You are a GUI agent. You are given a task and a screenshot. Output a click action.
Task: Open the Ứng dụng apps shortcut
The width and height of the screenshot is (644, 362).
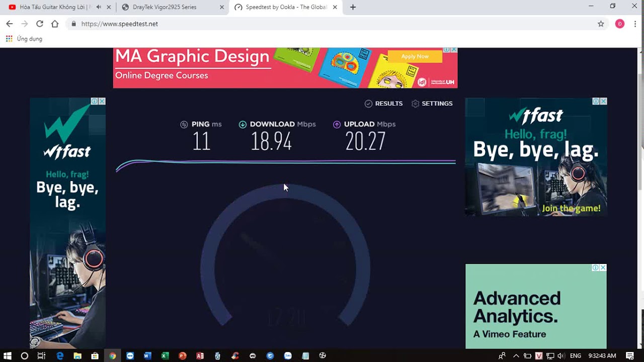[x=24, y=39]
